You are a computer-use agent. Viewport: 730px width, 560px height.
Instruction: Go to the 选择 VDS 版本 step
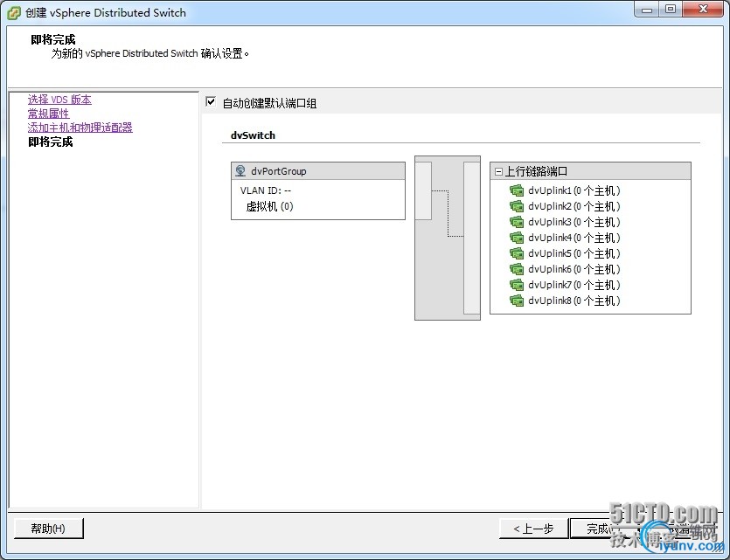click(59, 100)
